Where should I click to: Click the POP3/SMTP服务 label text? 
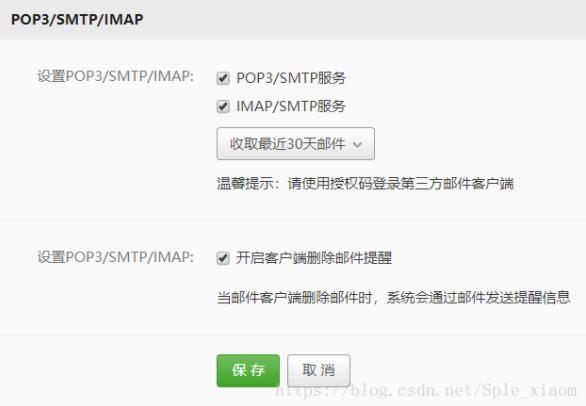[291, 78]
